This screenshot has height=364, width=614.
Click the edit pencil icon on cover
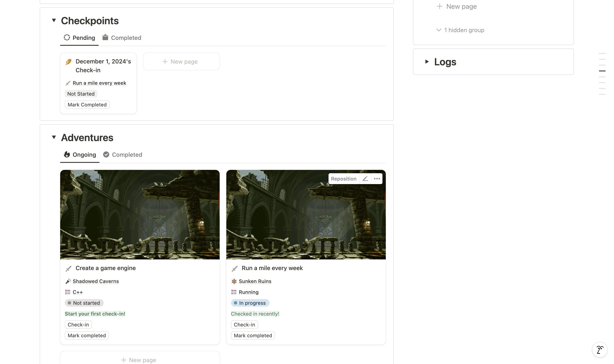pyautogui.click(x=365, y=179)
